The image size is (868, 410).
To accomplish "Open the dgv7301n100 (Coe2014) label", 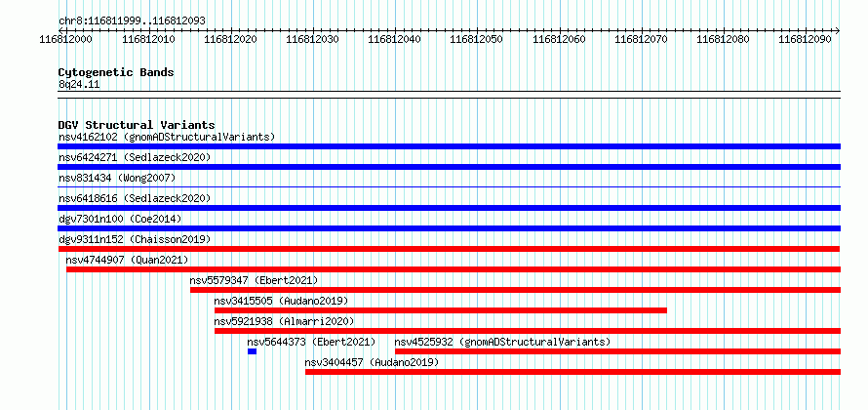I will pos(120,219).
